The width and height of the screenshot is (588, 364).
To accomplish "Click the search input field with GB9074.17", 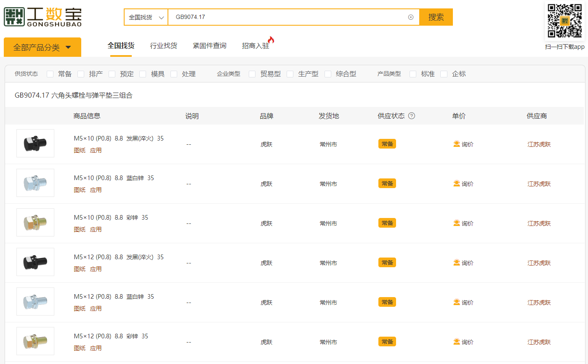I will 286,17.
